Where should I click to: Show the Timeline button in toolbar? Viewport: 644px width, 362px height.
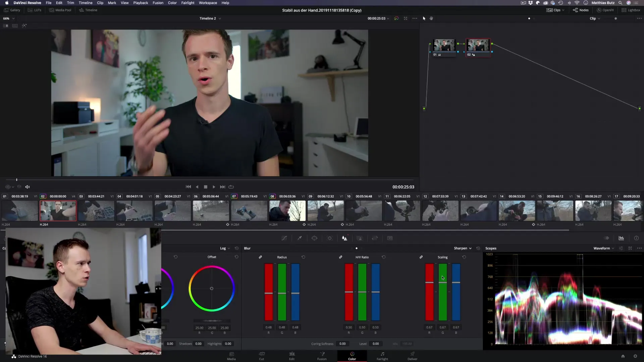point(88,10)
